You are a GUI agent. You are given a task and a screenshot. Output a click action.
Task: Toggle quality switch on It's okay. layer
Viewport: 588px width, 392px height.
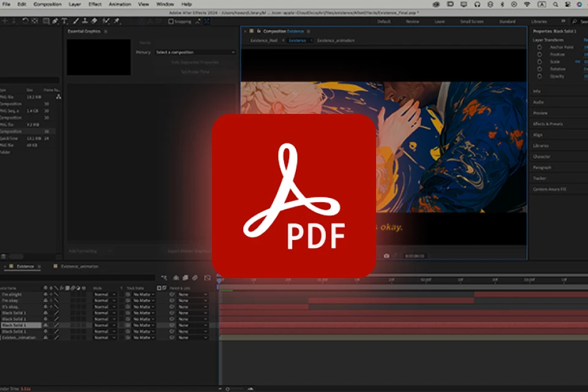point(56,307)
